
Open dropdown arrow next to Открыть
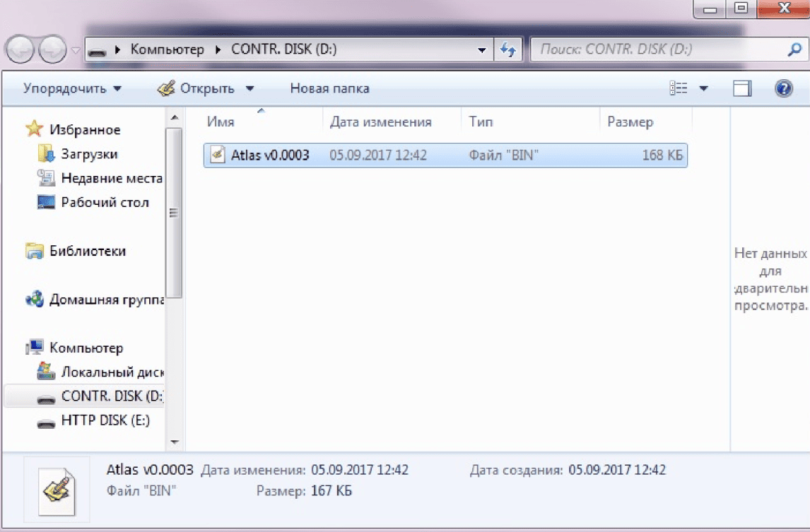(x=250, y=88)
